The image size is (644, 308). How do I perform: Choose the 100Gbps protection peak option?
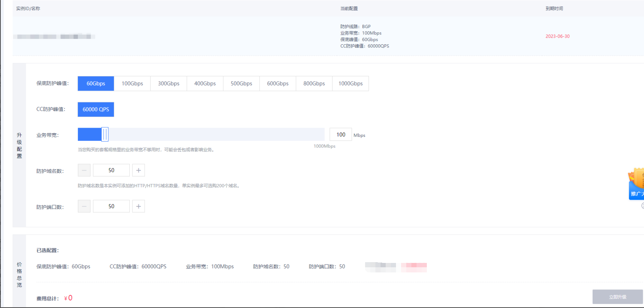[132, 83]
